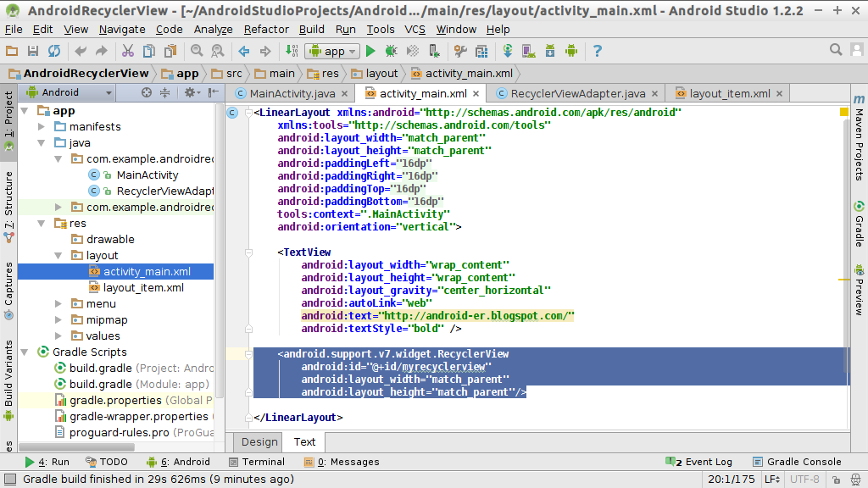Collapse the layout folder node
The image size is (868, 488).
click(58, 256)
